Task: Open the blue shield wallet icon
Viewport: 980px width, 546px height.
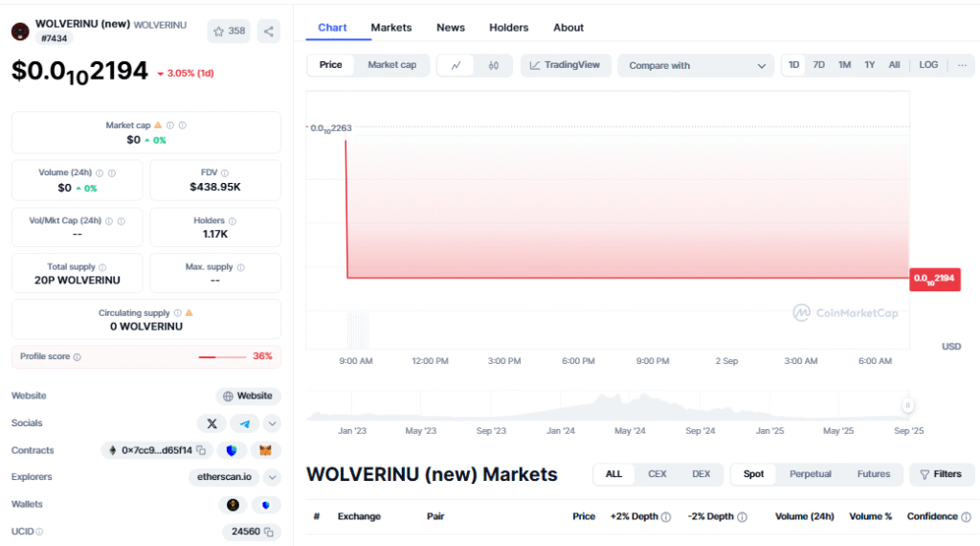Action: (x=266, y=505)
